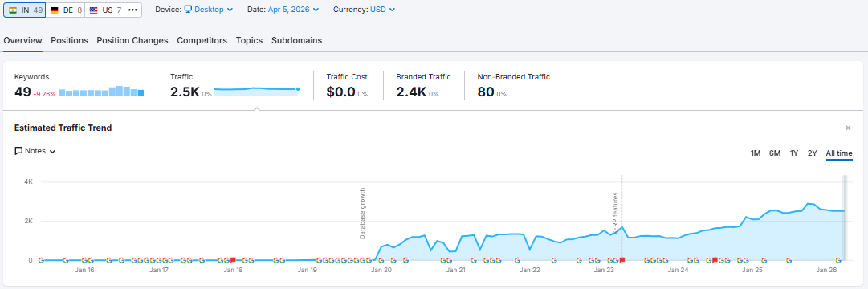This screenshot has width=868, height=289.
Task: Click the Keywords bar chart thumbnail
Action: 101,92
